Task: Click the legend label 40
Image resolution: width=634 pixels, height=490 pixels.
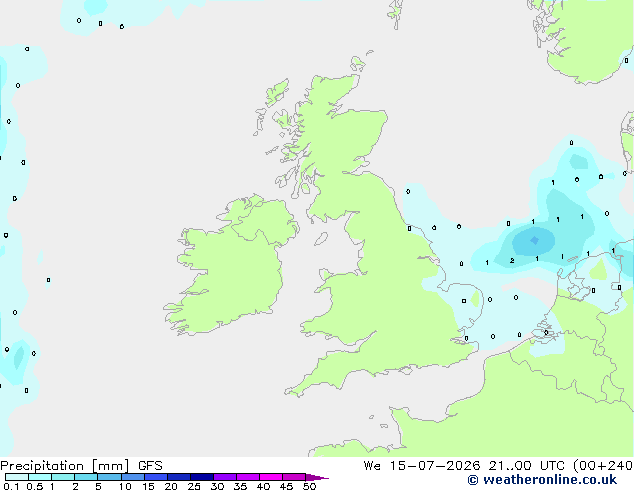Action: [x=263, y=486]
